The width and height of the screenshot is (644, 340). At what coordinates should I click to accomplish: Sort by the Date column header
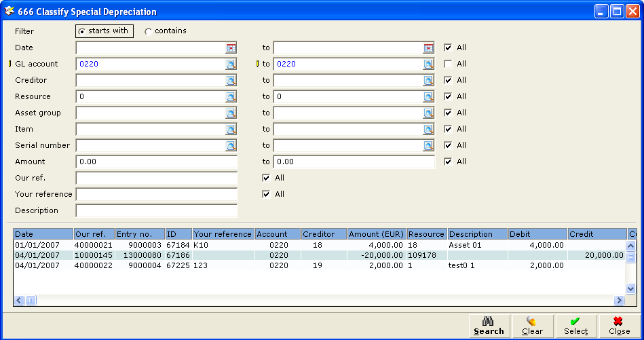click(43, 234)
